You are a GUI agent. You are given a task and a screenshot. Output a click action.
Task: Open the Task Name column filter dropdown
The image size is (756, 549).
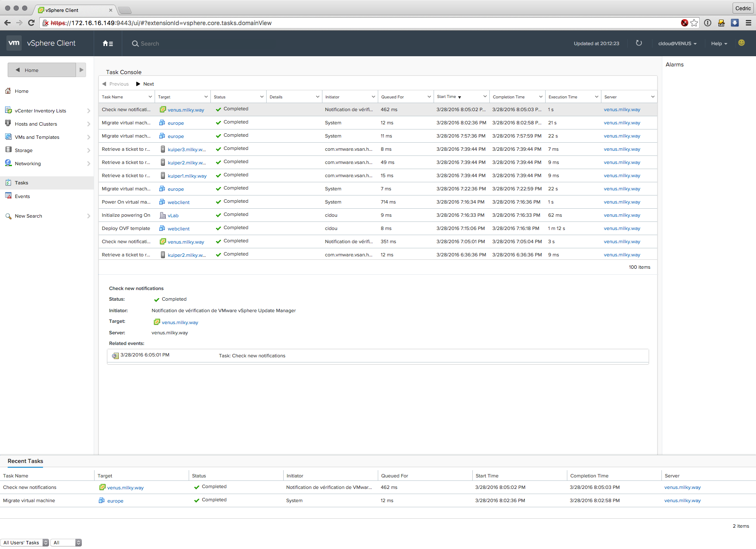click(150, 97)
